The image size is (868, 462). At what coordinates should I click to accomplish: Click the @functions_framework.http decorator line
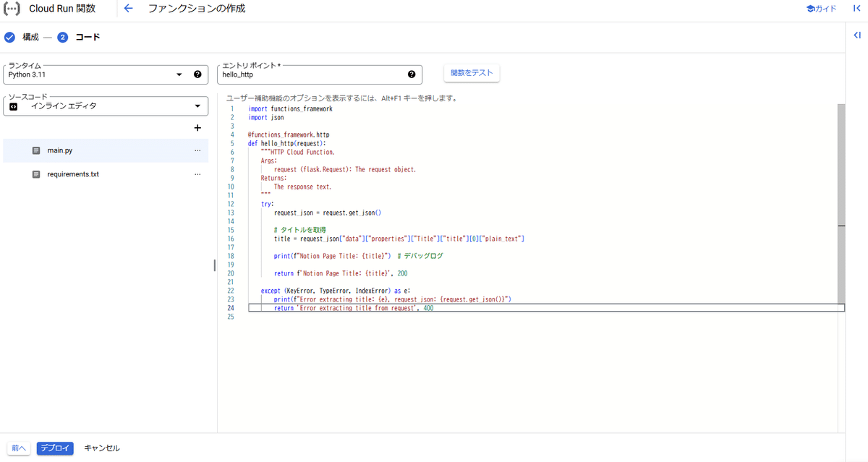(x=289, y=134)
